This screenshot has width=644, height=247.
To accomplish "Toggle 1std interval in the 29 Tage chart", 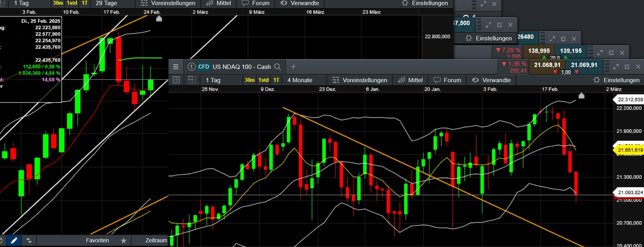I will pos(72,3).
